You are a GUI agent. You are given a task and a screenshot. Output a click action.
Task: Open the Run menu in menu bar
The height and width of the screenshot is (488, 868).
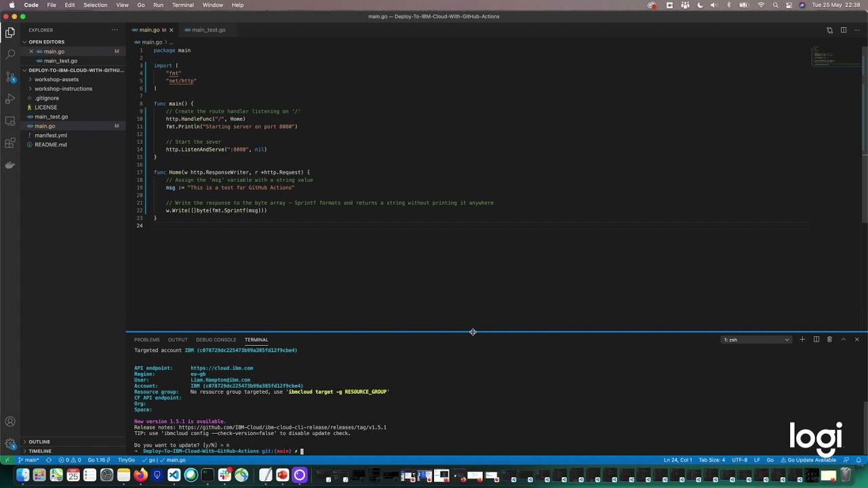click(158, 5)
